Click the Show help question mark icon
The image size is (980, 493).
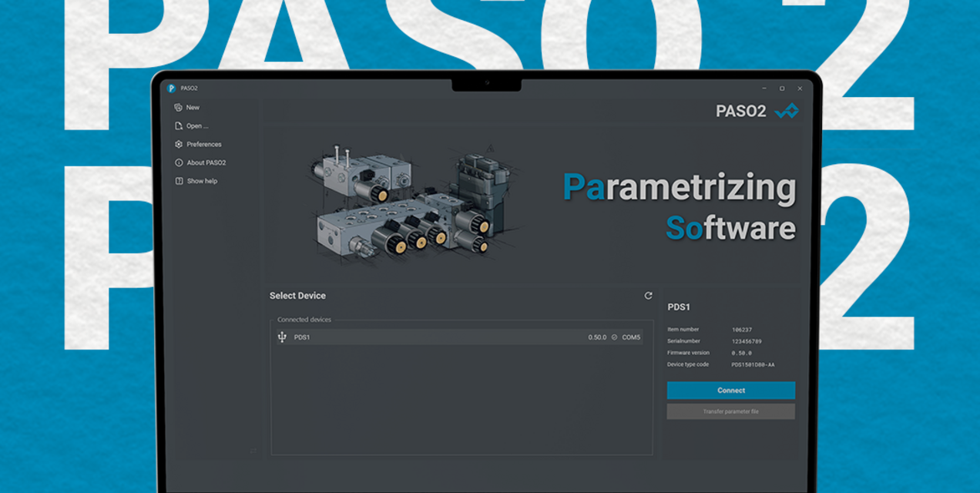(179, 181)
